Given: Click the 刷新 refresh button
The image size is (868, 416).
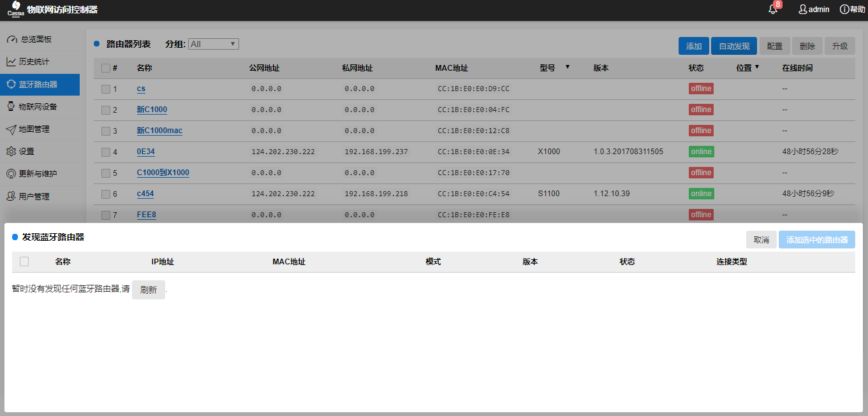Looking at the screenshot, I should pos(148,290).
